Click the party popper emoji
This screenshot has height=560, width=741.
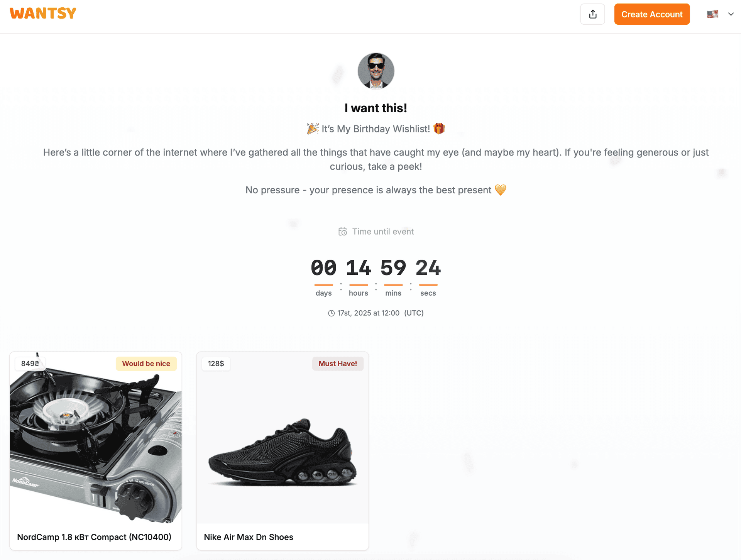tap(313, 129)
